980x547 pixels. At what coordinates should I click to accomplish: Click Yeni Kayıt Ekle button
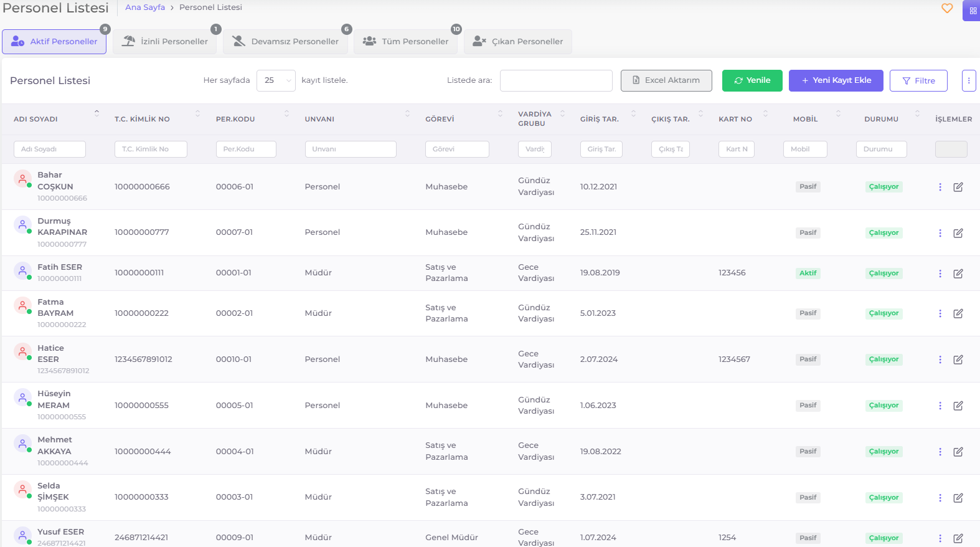(x=836, y=80)
